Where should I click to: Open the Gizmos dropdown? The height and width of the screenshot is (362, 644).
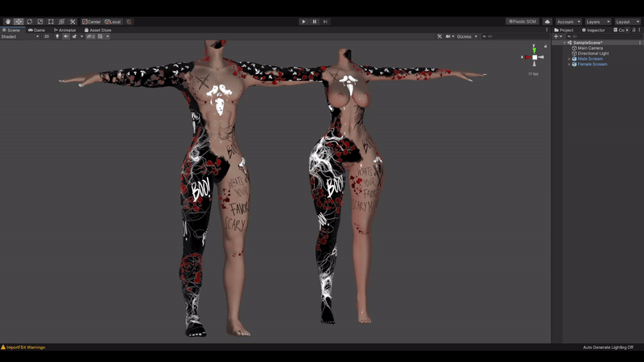pos(467,36)
